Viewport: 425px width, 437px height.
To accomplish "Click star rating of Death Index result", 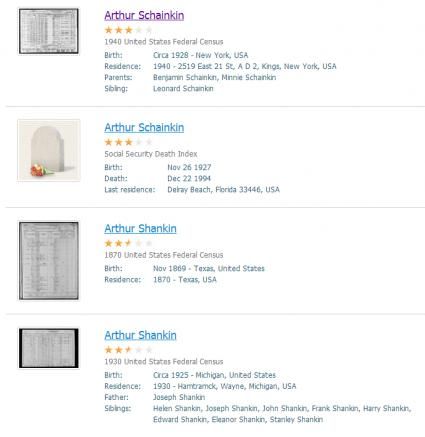I will (x=129, y=142).
